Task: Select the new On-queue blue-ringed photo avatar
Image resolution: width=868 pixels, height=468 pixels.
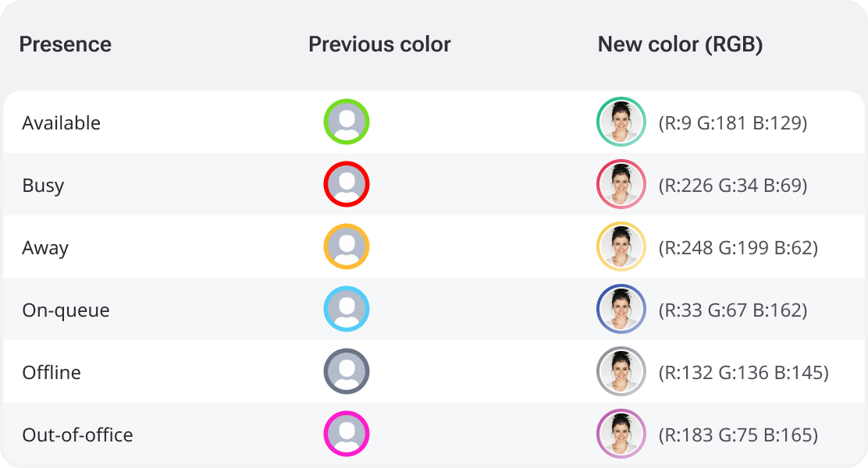Action: click(621, 309)
